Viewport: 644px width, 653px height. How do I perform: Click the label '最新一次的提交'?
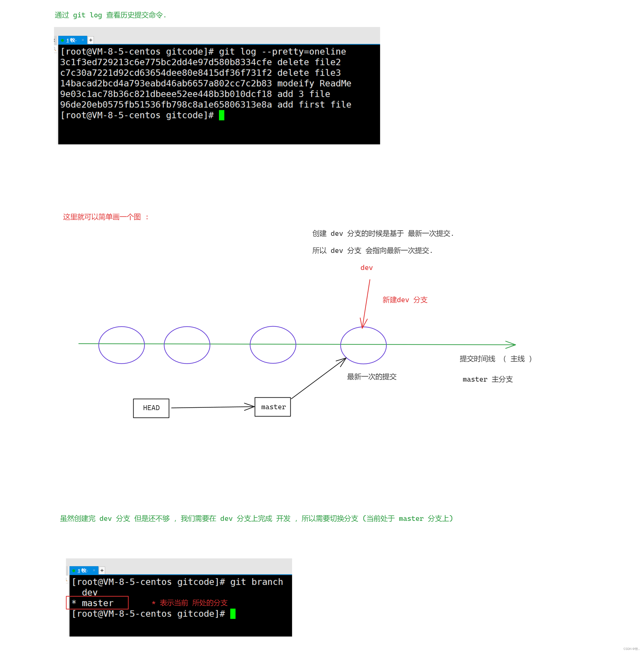tap(372, 376)
